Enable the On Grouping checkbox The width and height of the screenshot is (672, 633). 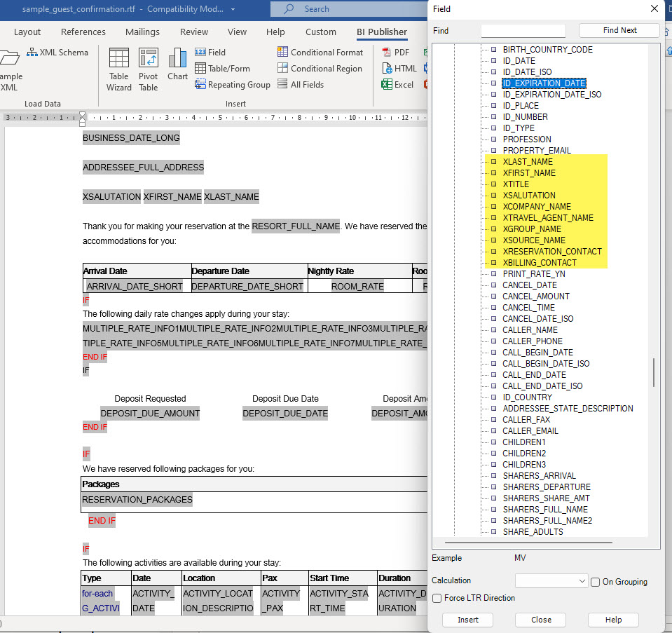(594, 582)
